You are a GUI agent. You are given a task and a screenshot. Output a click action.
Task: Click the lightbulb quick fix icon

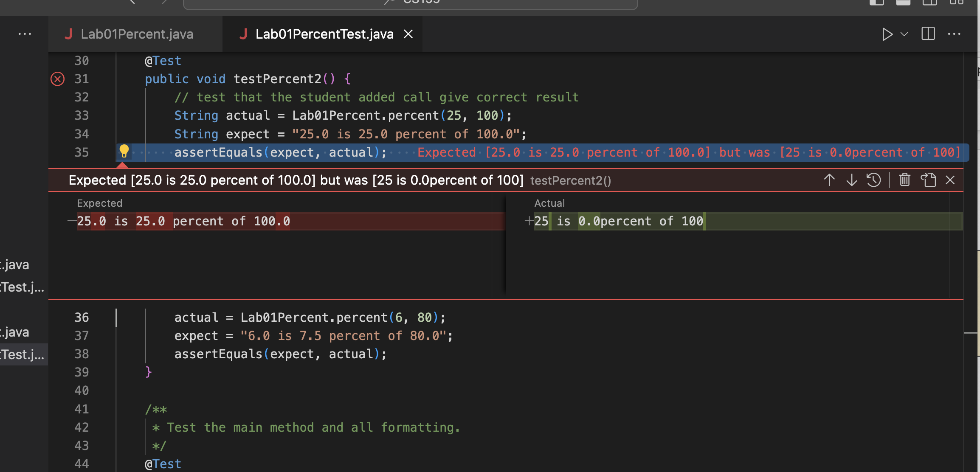point(124,151)
